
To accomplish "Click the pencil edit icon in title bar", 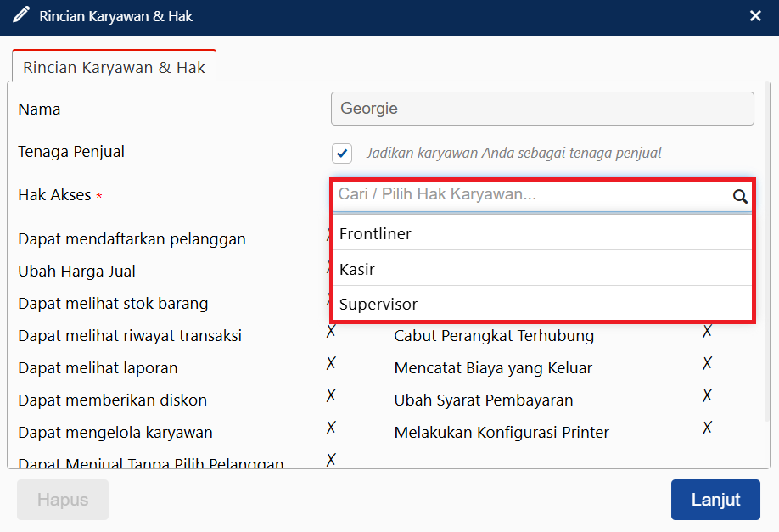I will click(x=21, y=15).
